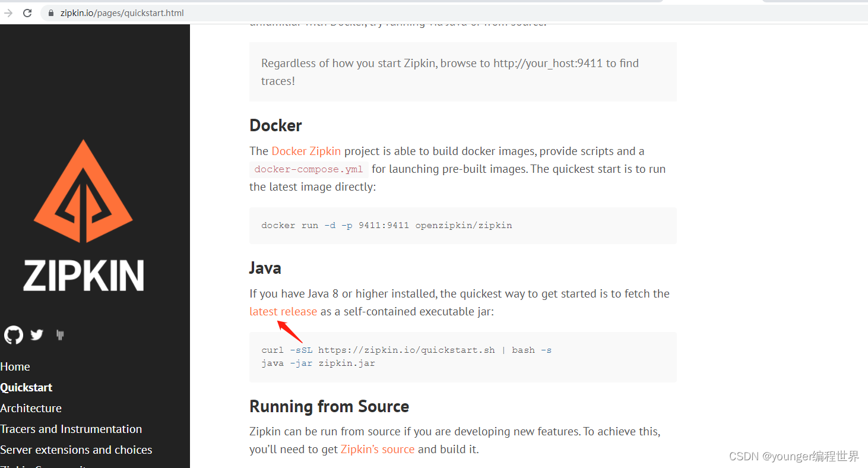Click the ZIPKIN wordmark text
Image resolution: width=868 pixels, height=468 pixels.
coord(84,276)
